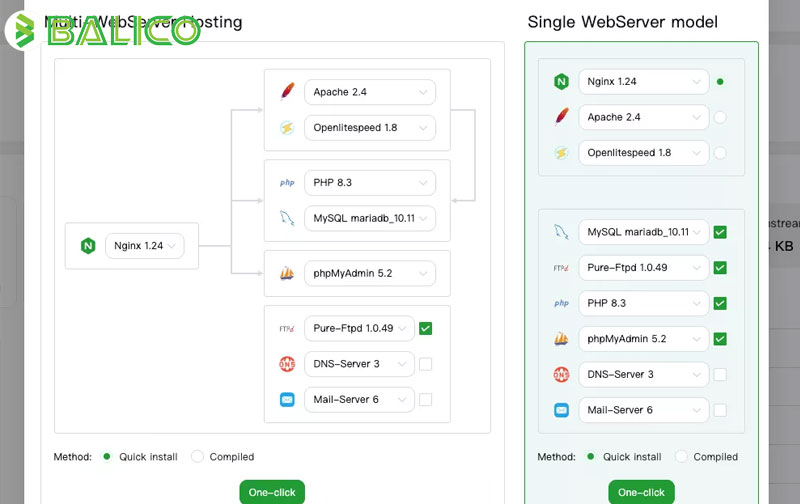
Task: Uncheck the Pure-Ftpd checkbox in the multi-webserver panel
Action: [426, 329]
